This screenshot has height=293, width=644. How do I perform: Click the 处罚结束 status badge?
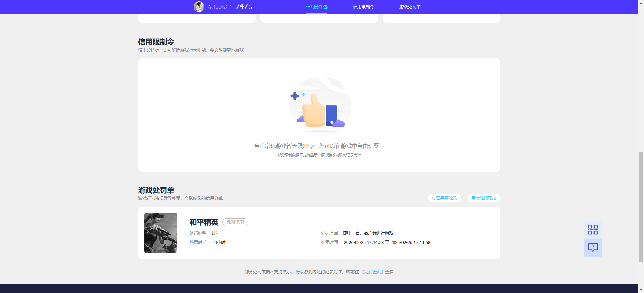click(x=235, y=222)
